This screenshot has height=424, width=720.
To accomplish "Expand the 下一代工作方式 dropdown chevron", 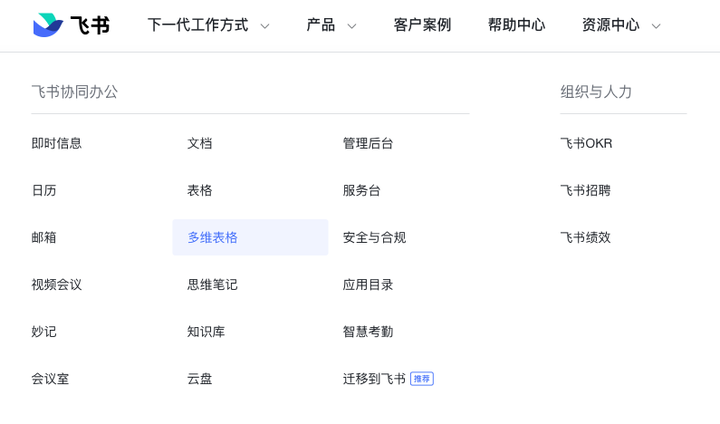I will coord(265,26).
